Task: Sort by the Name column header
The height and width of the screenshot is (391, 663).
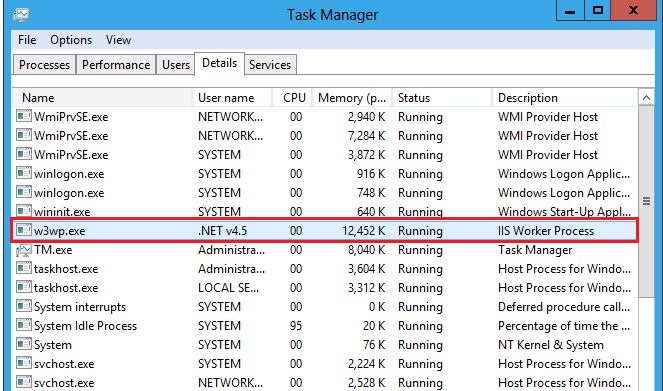Action: point(102,98)
